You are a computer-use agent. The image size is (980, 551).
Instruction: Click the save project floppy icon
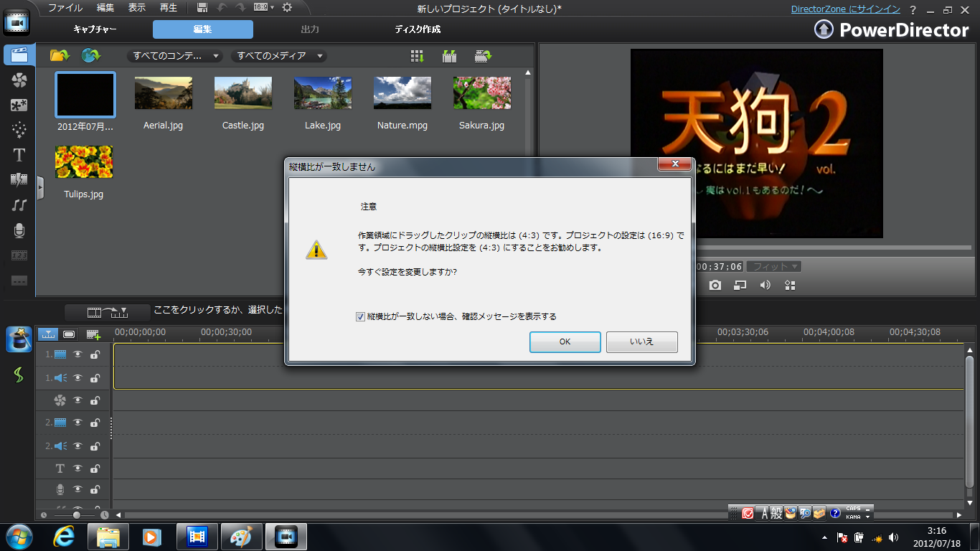(202, 7)
